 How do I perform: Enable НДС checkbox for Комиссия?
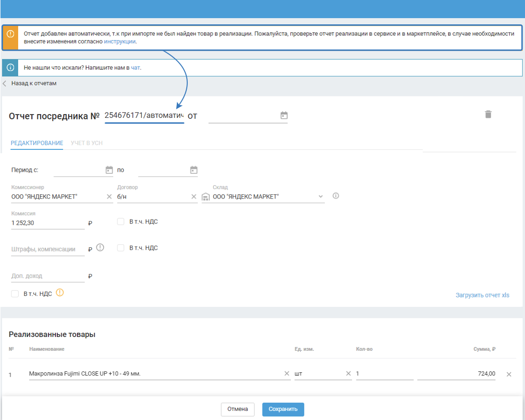pos(121,221)
